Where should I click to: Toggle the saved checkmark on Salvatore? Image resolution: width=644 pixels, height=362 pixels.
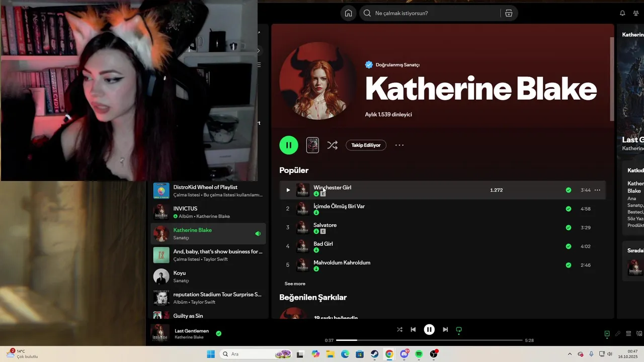coord(569,227)
